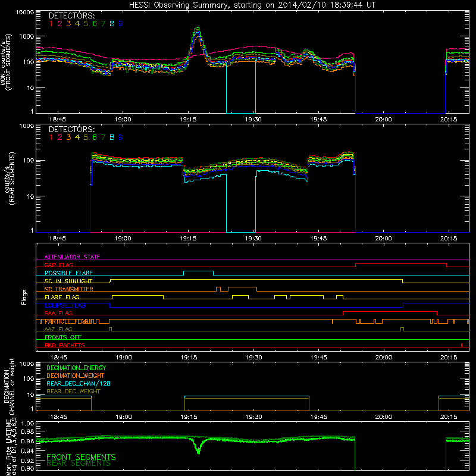Click the flare peak in front segments plot
This screenshot has width=476, height=476.
click(198, 29)
